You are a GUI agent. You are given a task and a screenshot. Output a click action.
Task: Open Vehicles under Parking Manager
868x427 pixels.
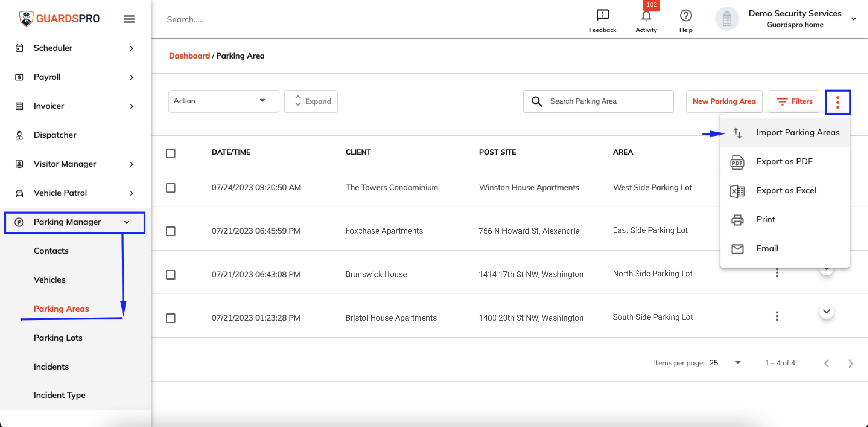50,280
